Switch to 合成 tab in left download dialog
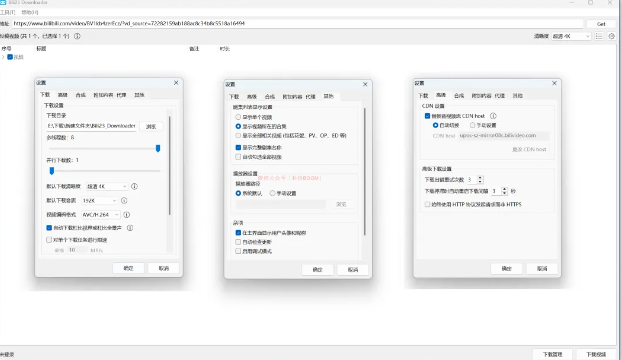 (x=81, y=95)
